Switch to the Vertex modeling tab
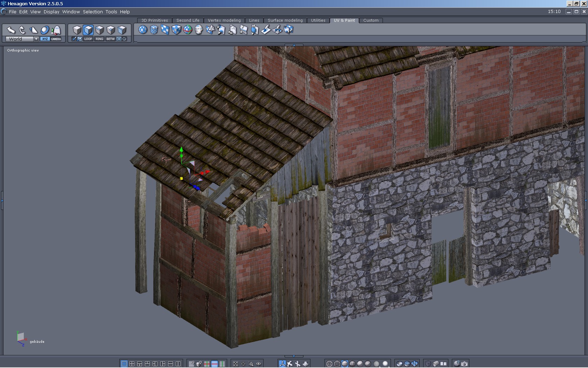The image size is (588, 368). pos(224,20)
